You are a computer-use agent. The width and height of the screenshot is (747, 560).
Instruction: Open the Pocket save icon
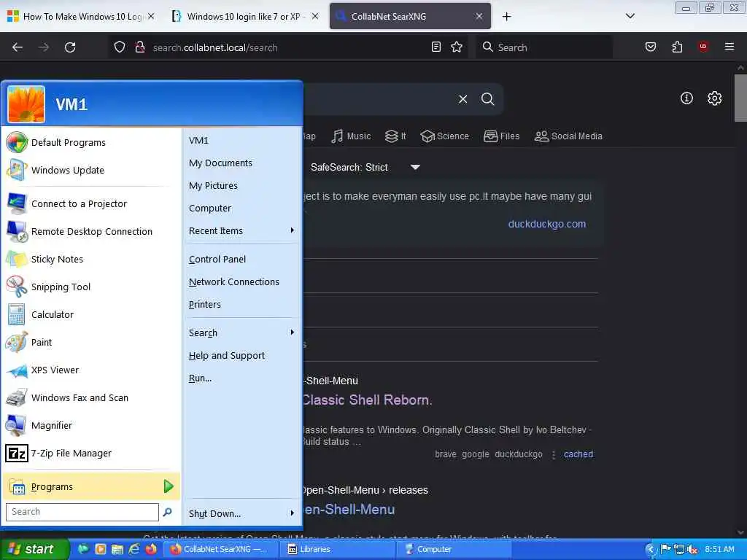(650, 47)
